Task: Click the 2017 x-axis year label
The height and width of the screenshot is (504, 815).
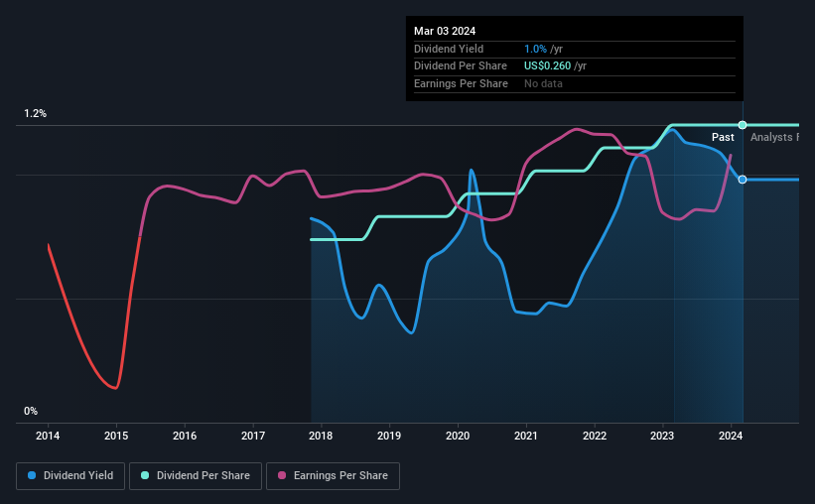Action: (x=253, y=436)
